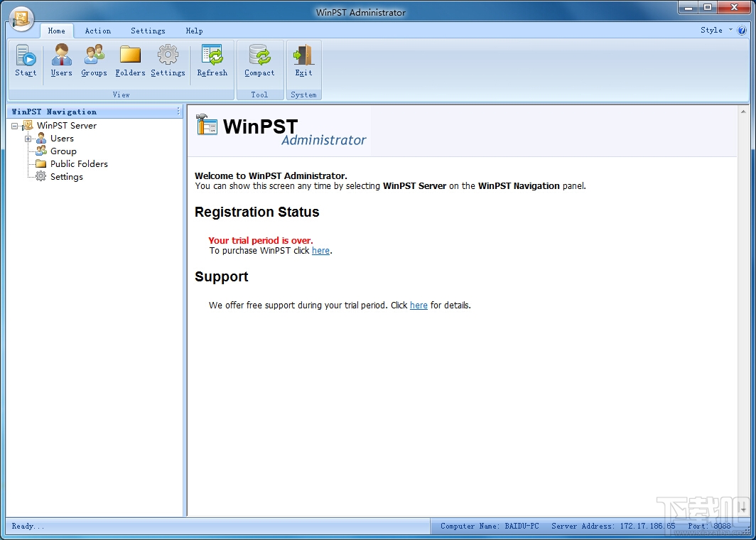This screenshot has height=540, width=756.
Task: Select Public Folders in navigation tree
Action: pos(79,164)
